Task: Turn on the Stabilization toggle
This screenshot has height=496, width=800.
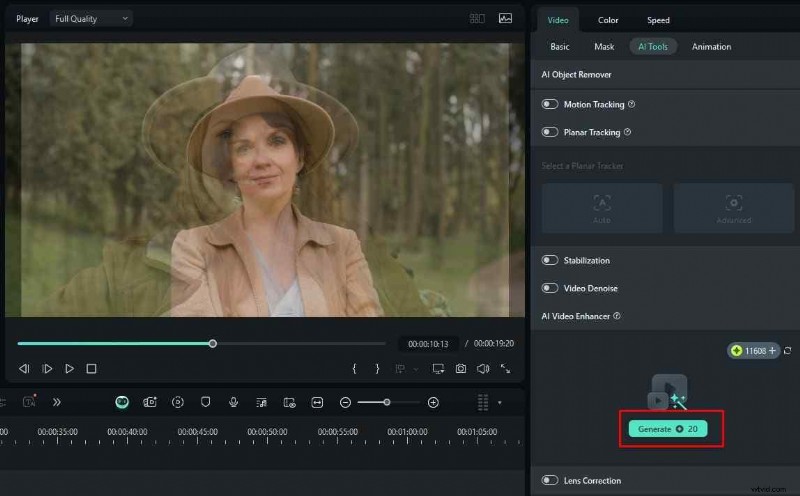Action: tap(550, 260)
